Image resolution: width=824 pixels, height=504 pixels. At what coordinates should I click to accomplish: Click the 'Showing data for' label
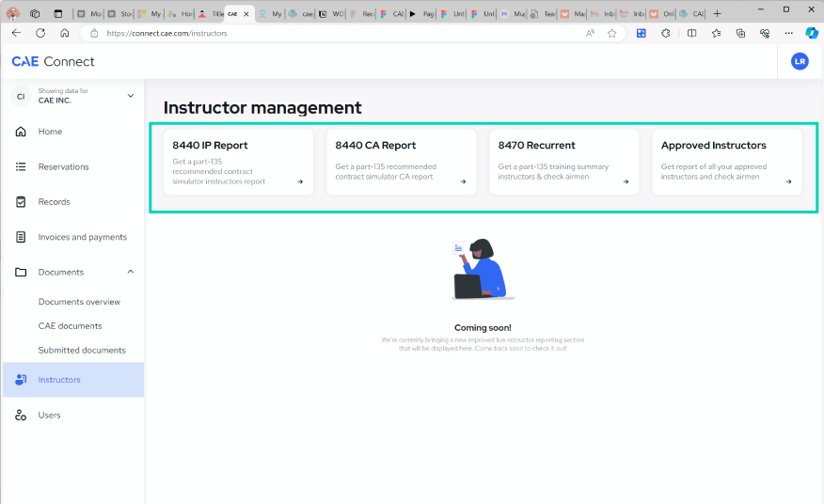coord(63,91)
